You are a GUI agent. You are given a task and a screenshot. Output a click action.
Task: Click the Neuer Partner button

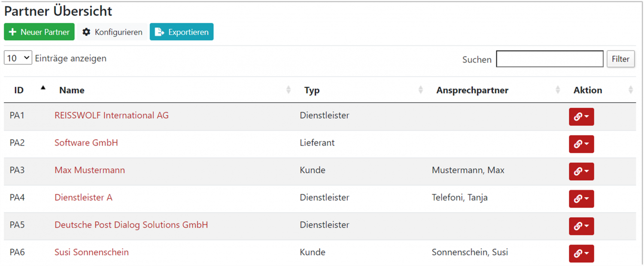(x=39, y=32)
